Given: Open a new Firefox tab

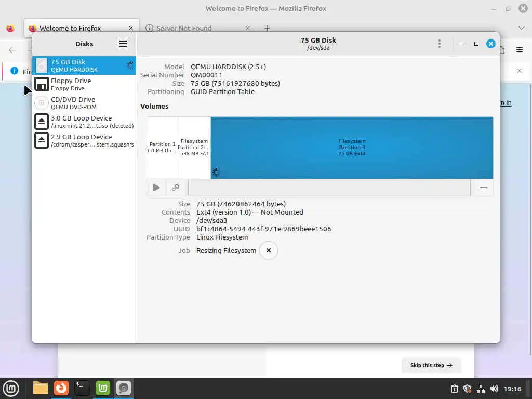Looking at the screenshot, I should coord(267,28).
